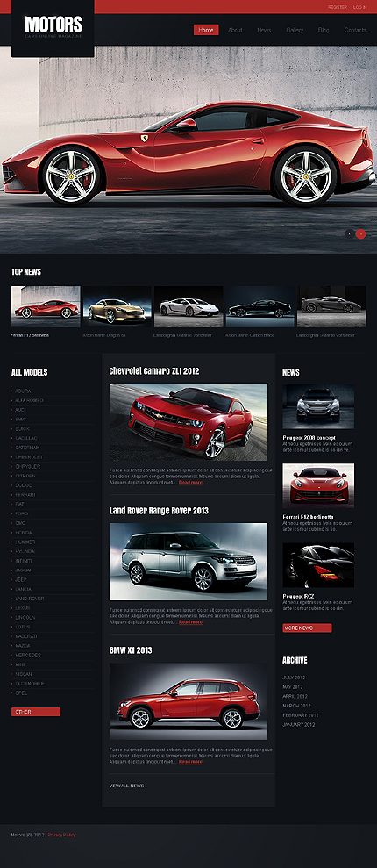Select Audi in All Models

pos(20,410)
